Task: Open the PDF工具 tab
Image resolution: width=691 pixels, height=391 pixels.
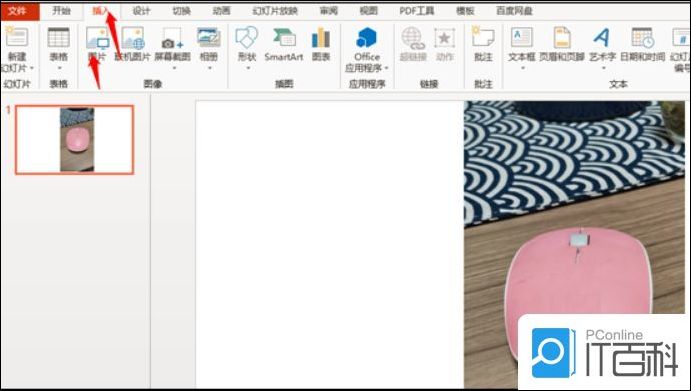Action: coord(416,11)
